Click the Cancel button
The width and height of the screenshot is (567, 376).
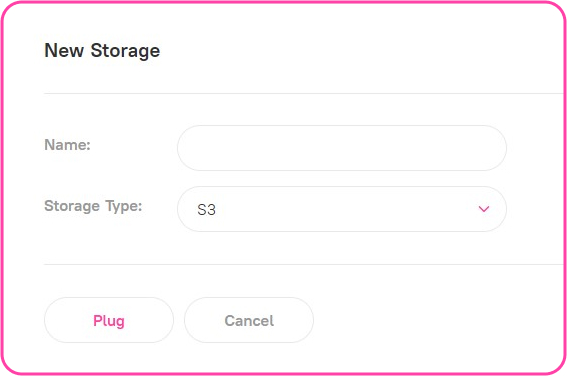point(249,320)
